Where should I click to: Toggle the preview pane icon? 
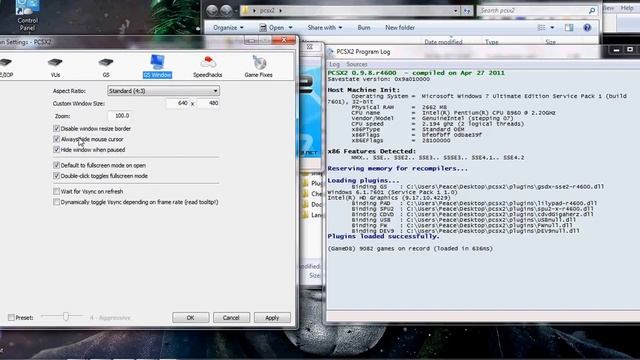pos(569,28)
